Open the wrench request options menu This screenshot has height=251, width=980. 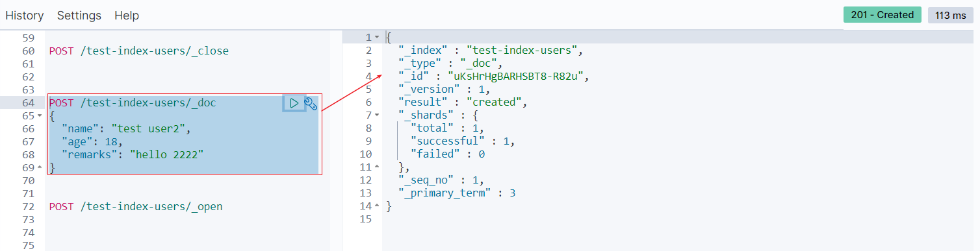(311, 103)
